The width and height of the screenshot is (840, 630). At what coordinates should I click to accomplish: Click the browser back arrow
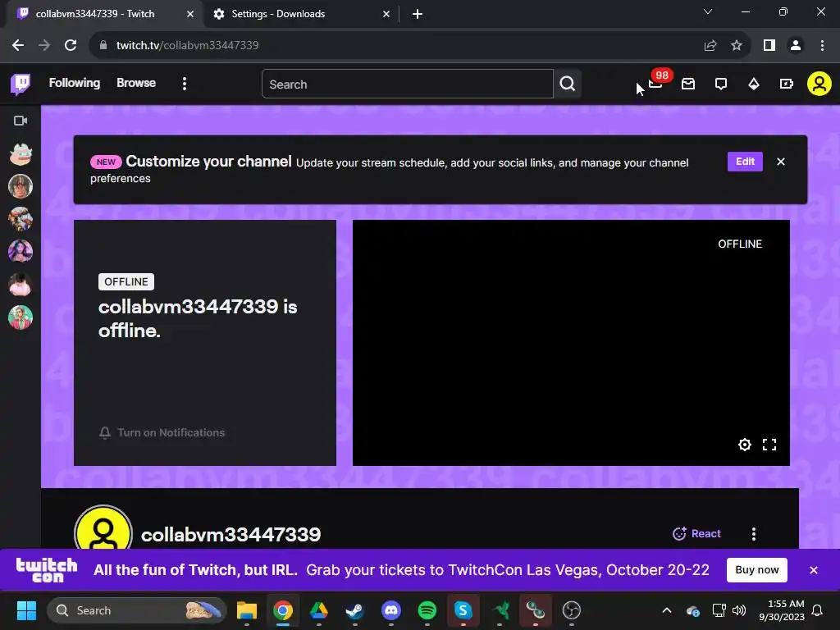click(x=18, y=45)
